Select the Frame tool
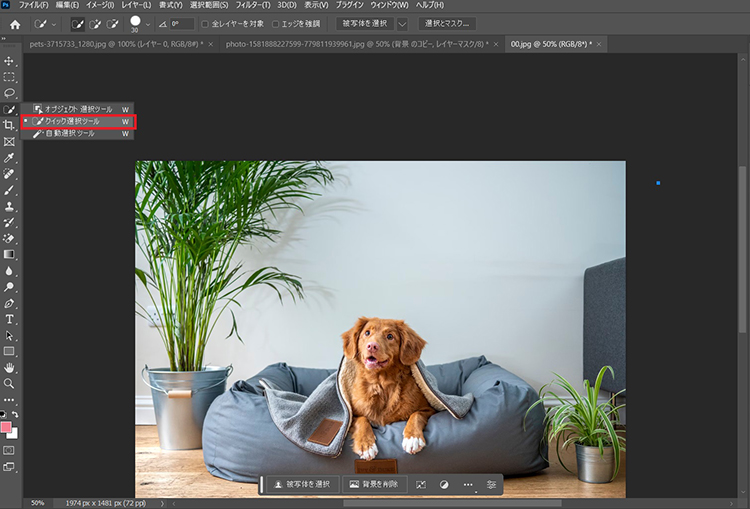The height and width of the screenshot is (509, 750). pyautogui.click(x=9, y=142)
